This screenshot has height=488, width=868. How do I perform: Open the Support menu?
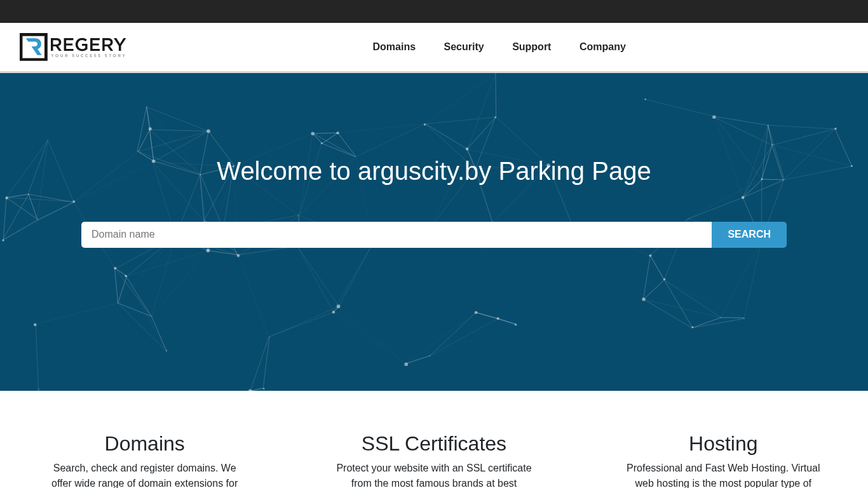532,47
